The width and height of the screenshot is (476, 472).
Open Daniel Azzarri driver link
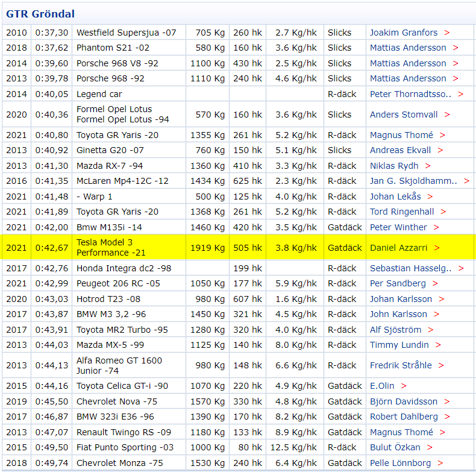pos(399,248)
